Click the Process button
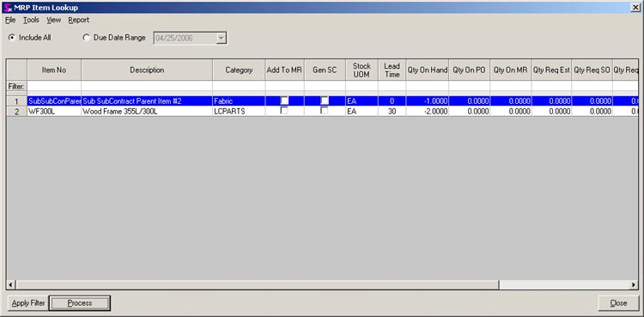Viewport: 644px width, 317px height. (x=80, y=303)
